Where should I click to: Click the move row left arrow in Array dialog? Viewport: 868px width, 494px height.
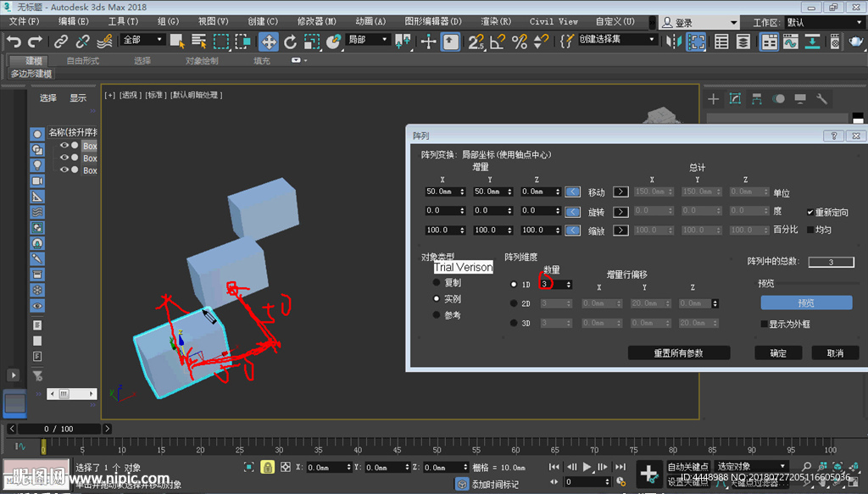click(x=572, y=192)
